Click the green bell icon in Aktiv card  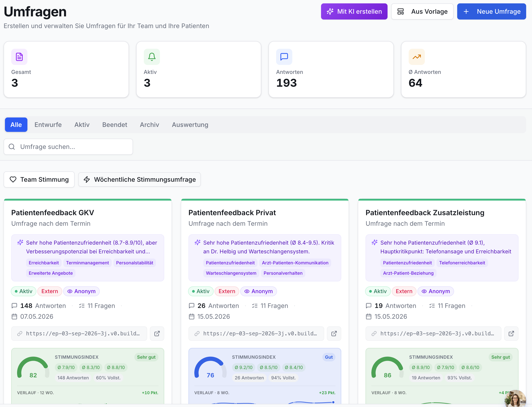pyautogui.click(x=152, y=57)
